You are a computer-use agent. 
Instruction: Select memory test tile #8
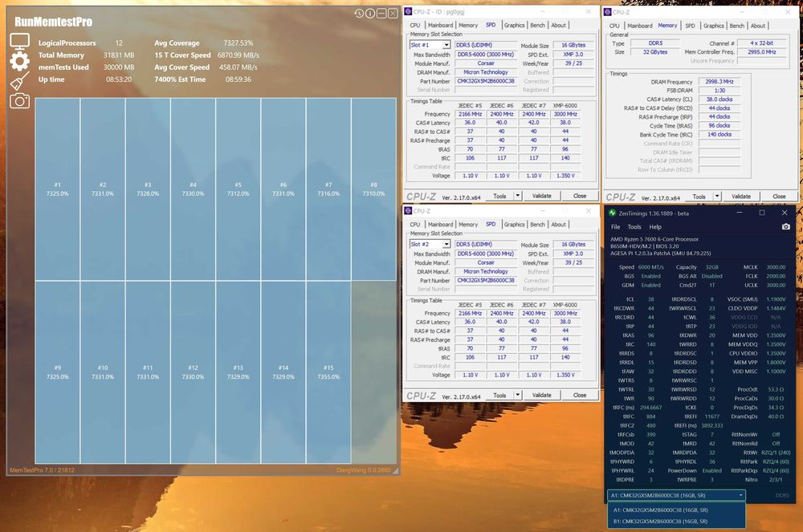[373, 189]
